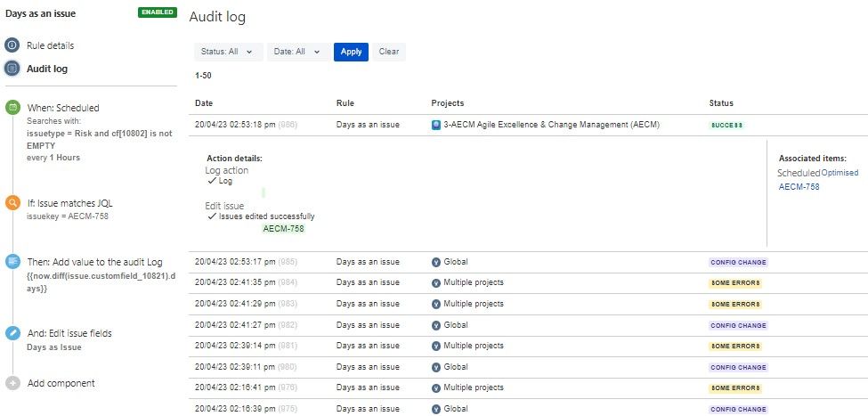The width and height of the screenshot is (868, 416).
Task: Click the Audit log list icon
Action: tap(12, 69)
